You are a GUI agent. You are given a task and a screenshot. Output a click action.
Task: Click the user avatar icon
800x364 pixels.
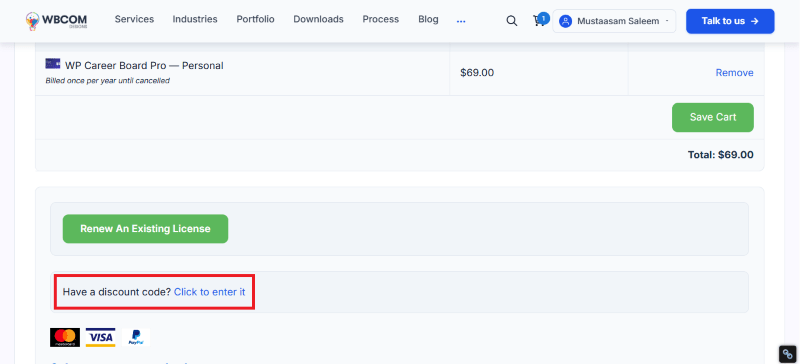(x=565, y=21)
